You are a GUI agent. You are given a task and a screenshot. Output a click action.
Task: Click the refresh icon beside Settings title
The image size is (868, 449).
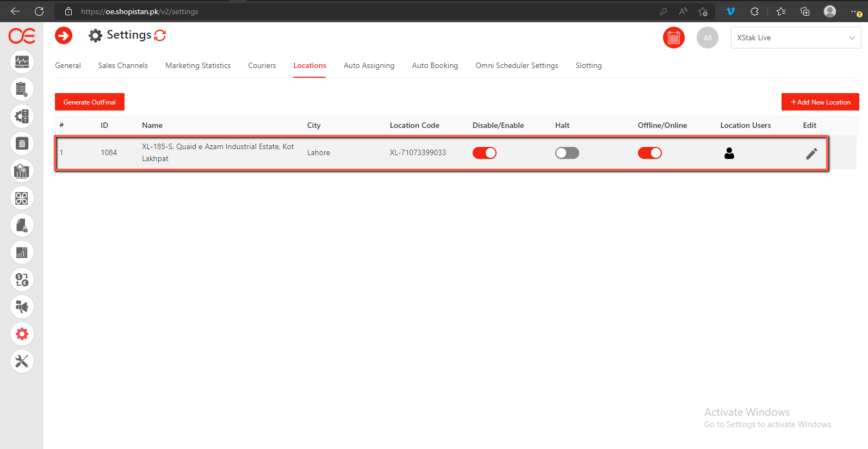(x=160, y=35)
